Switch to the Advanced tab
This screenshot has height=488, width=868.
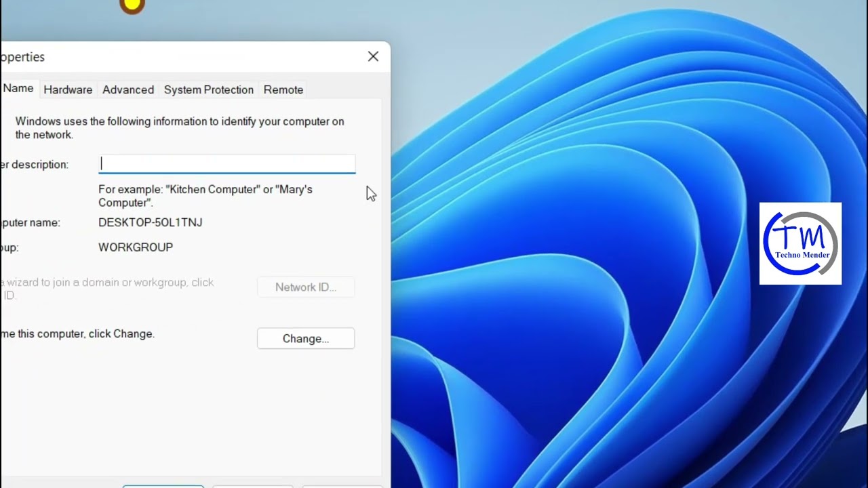click(x=128, y=89)
